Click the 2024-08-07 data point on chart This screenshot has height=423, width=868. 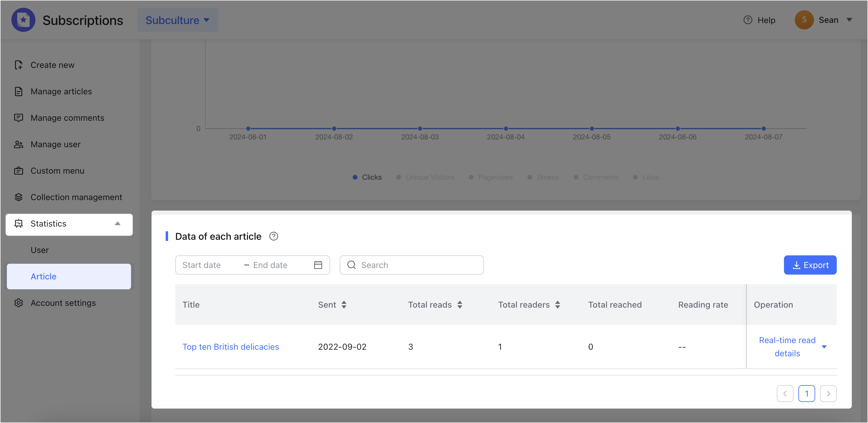click(764, 129)
